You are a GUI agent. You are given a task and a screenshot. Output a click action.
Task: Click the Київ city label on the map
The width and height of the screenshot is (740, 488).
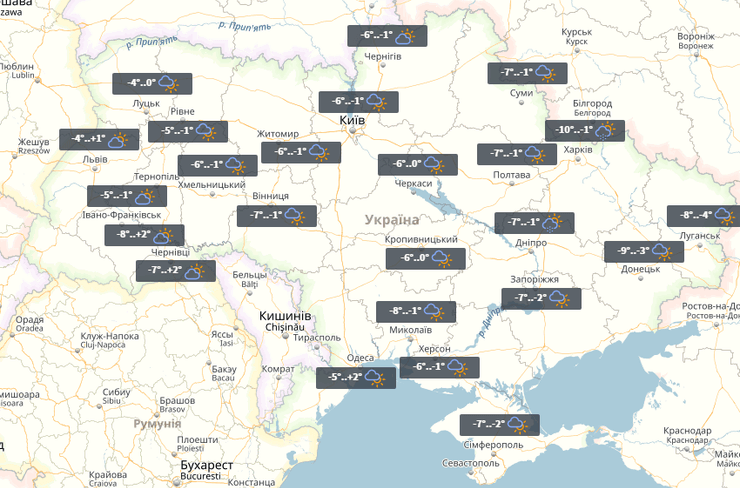tap(352, 120)
